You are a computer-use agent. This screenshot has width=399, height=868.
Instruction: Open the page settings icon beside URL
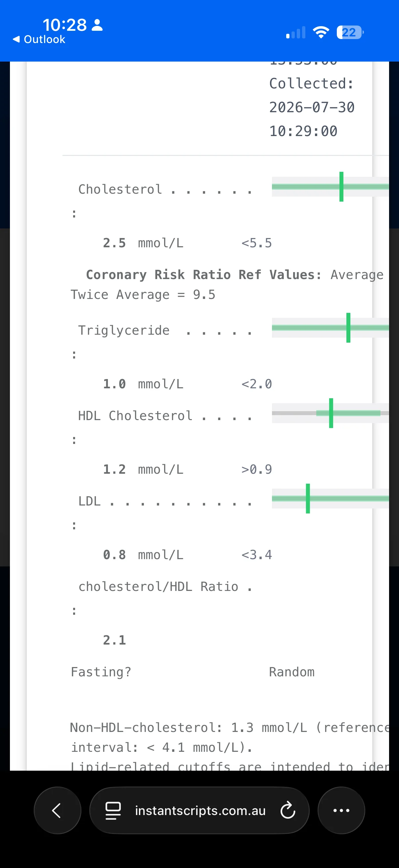coord(113,810)
